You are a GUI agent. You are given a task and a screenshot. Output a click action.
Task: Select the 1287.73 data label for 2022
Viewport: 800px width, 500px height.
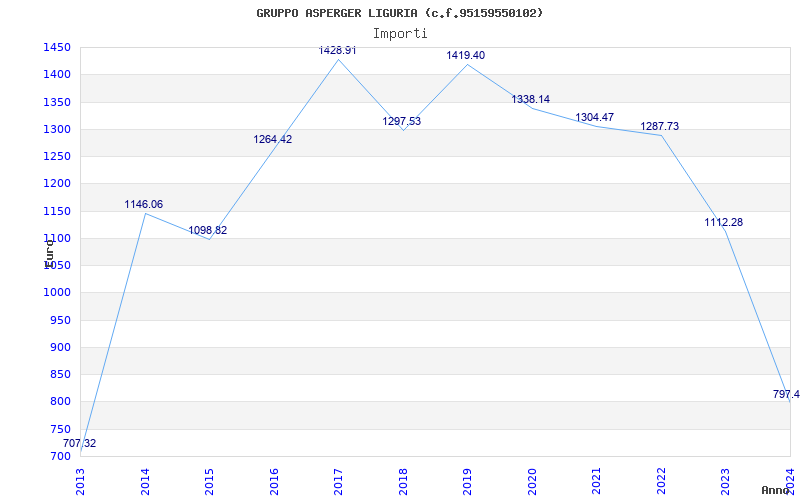click(659, 126)
